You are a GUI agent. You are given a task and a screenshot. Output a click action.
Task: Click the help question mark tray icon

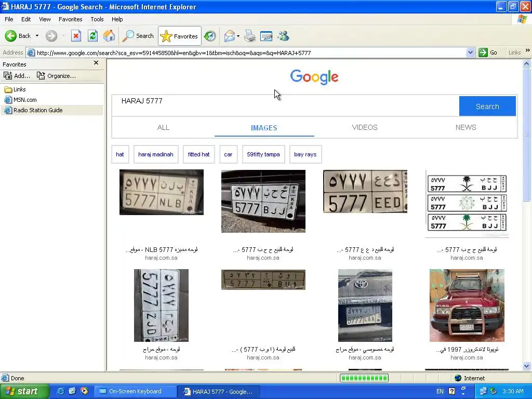point(451,392)
